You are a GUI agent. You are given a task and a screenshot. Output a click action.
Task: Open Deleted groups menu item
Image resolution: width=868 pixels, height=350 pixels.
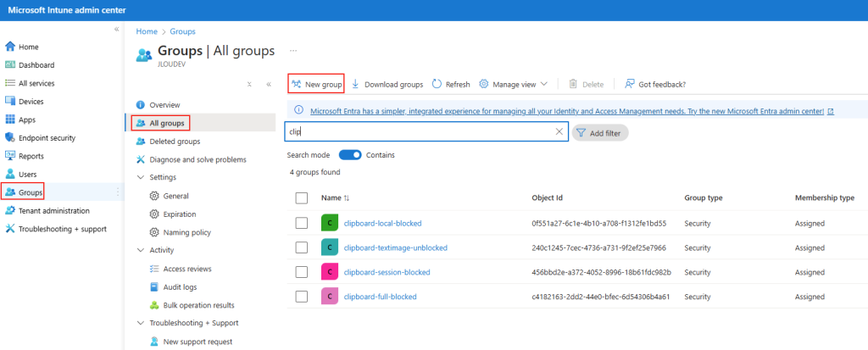[x=175, y=142]
